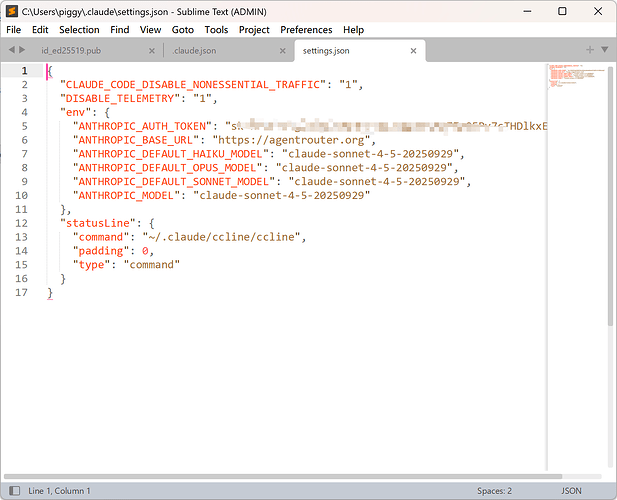Click line number 12 in gutter

[21, 223]
